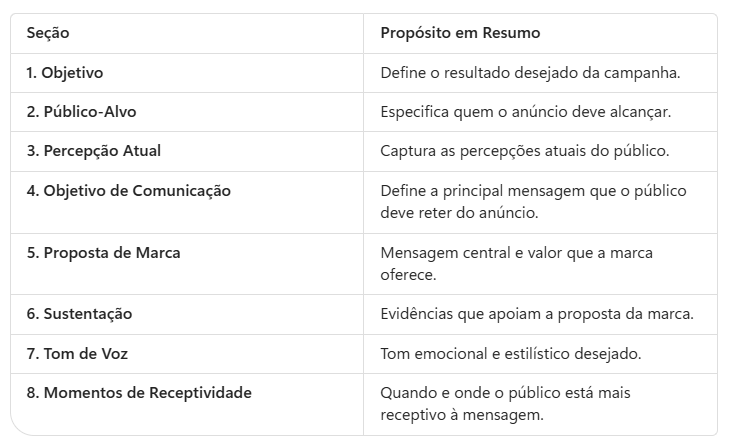Screen dimensions: 732x448
Task: Click text 'Evidências que apoiam a proposta da marca.'
Action: pyautogui.click(x=537, y=314)
